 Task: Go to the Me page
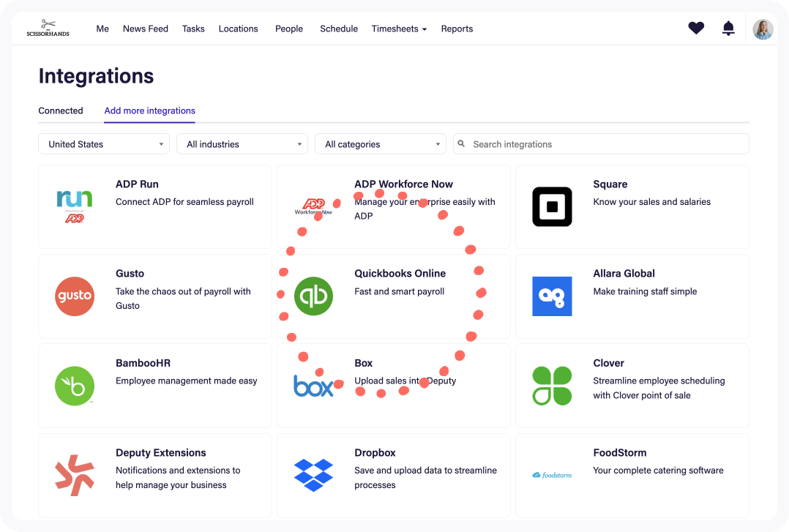[x=102, y=29]
